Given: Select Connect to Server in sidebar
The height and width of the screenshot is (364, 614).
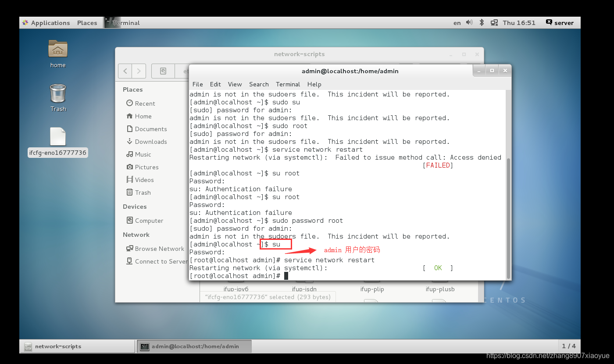Looking at the screenshot, I should coord(157,261).
